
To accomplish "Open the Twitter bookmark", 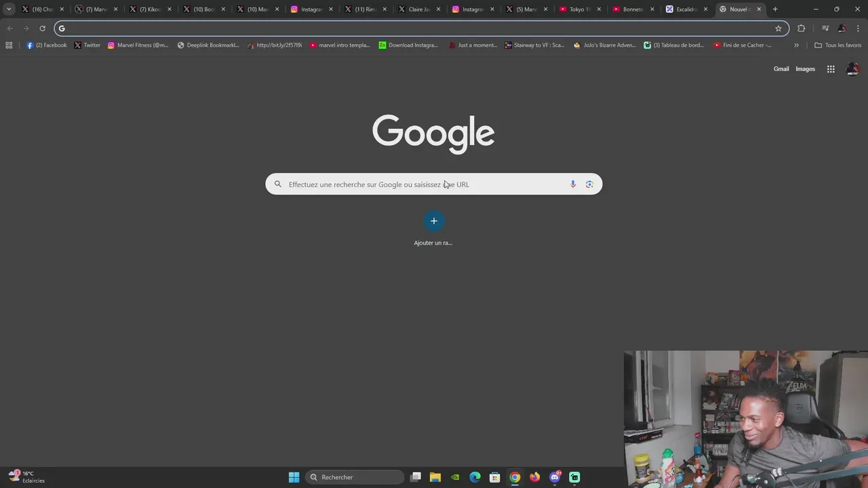I will (87, 45).
